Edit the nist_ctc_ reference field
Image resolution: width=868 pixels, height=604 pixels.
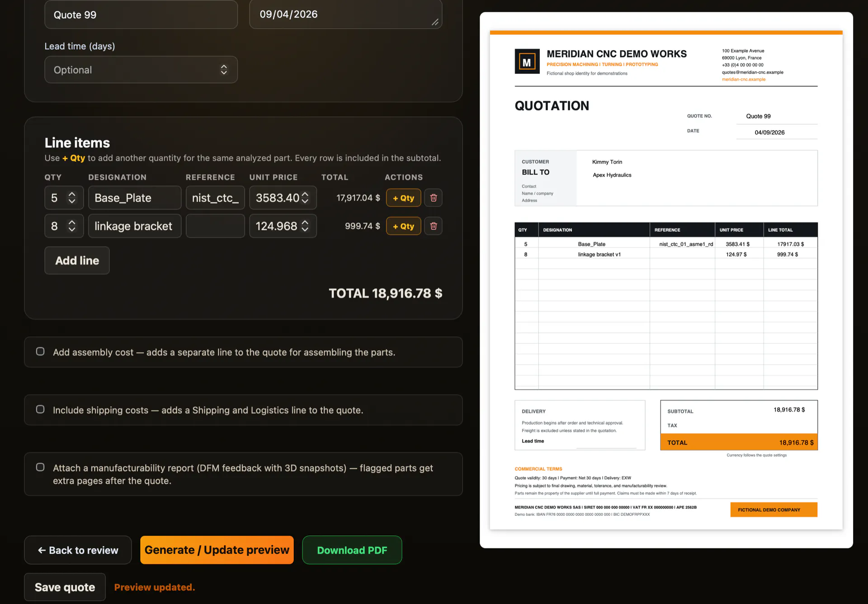[x=215, y=198]
